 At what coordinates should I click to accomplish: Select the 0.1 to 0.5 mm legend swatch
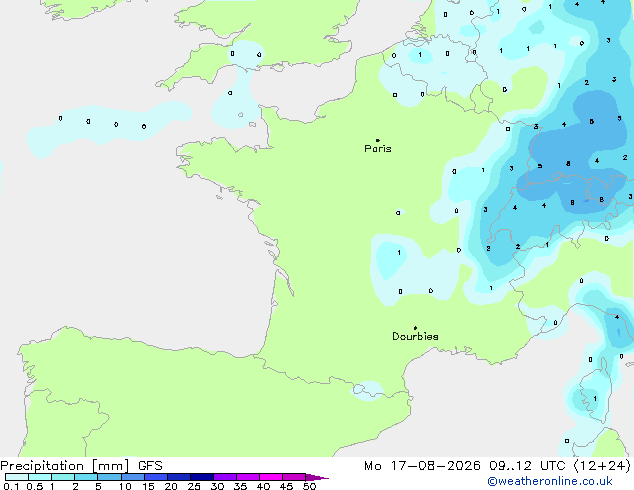(x=17, y=477)
